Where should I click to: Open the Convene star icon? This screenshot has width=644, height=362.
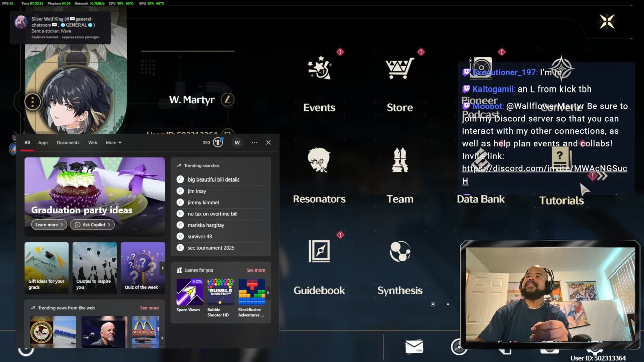pos(561,68)
